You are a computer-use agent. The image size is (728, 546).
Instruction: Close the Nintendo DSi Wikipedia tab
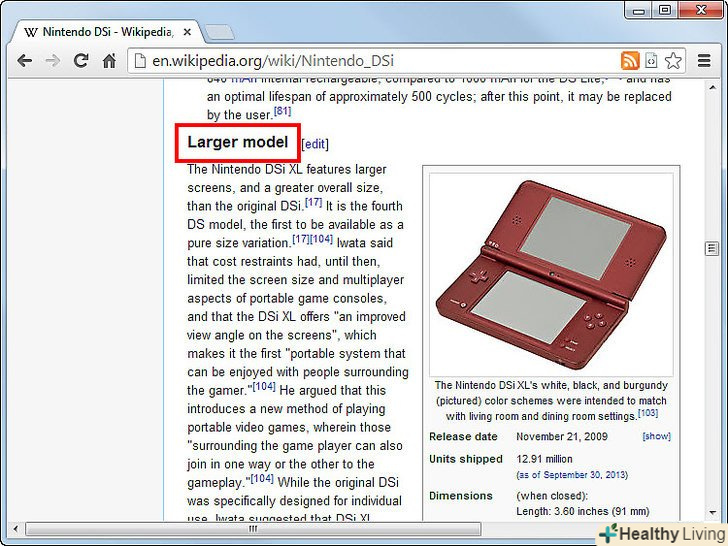[187, 32]
